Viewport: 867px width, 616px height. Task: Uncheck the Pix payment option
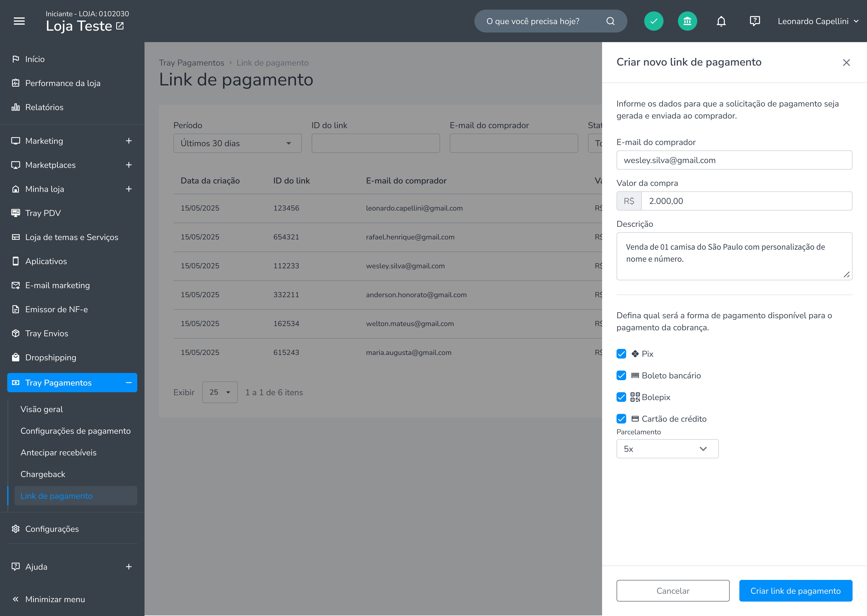(621, 354)
